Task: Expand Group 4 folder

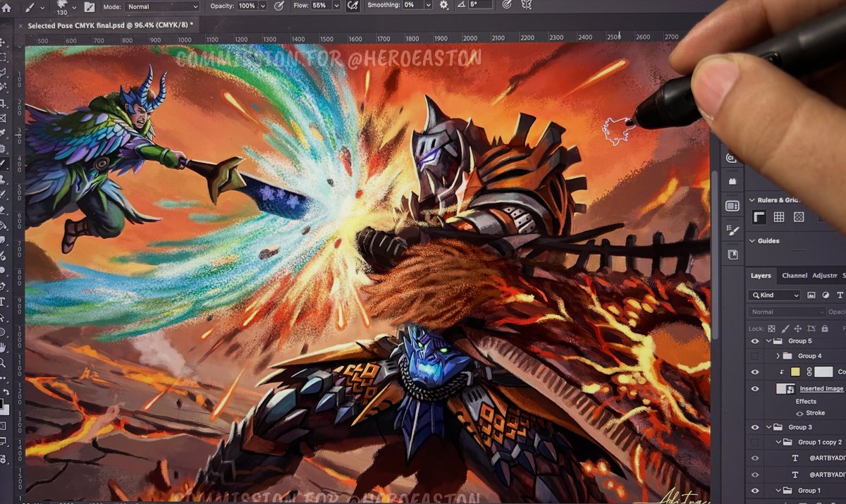Action: 778,356
